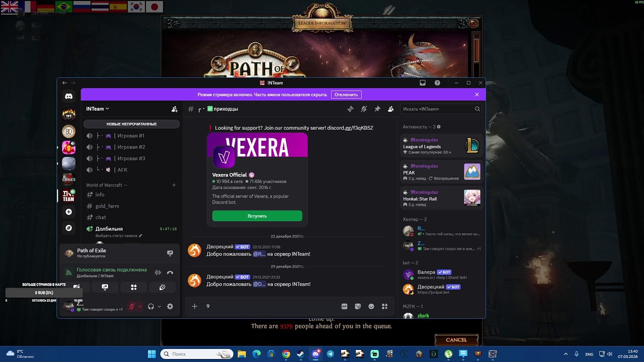
Task: Open Дворецкий bot in member list
Action: click(x=442, y=289)
